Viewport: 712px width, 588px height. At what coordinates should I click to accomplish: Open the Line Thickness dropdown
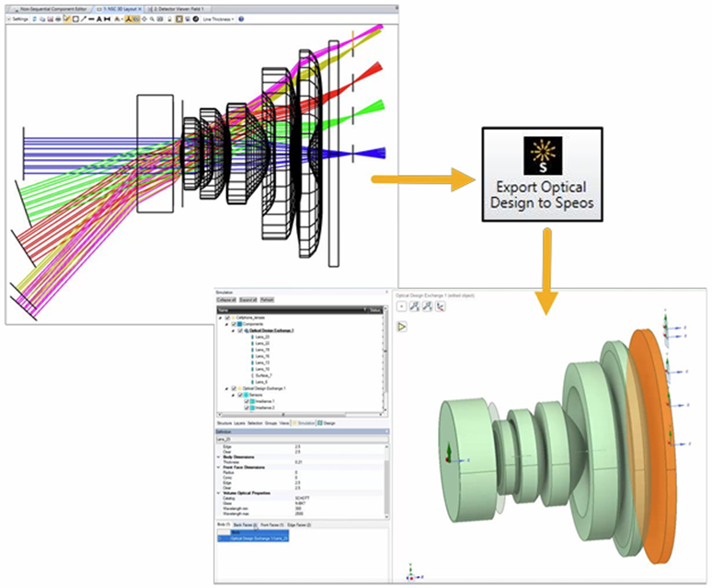click(x=218, y=19)
